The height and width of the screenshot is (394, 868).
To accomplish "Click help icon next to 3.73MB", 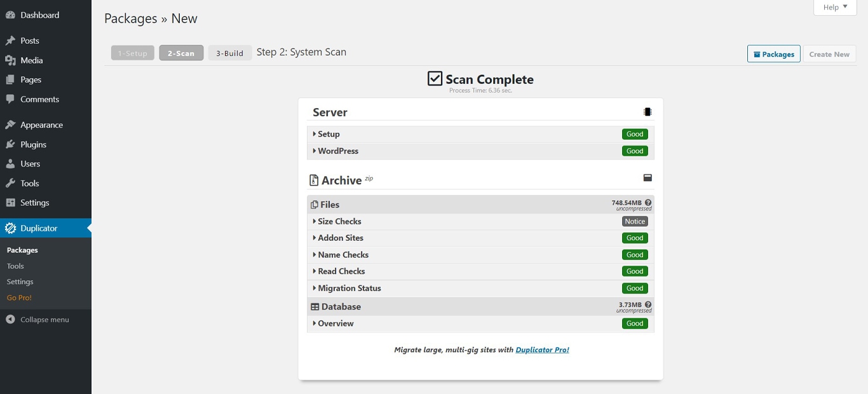I will tap(648, 305).
